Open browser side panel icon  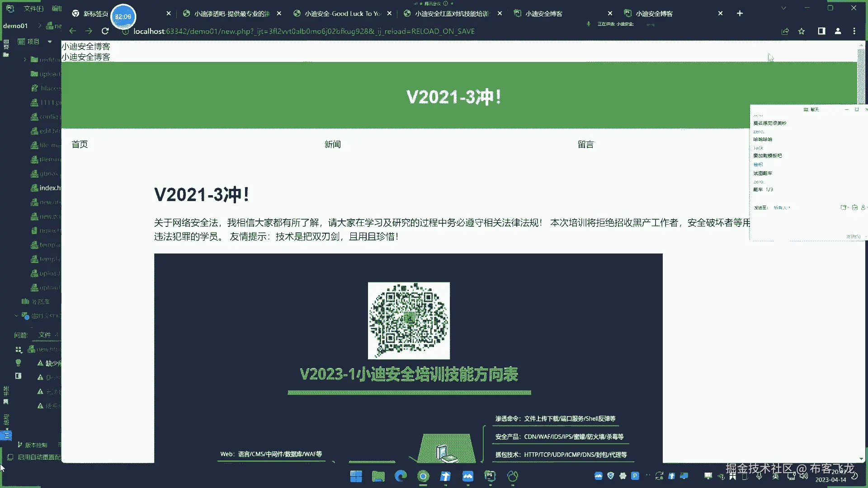(821, 31)
